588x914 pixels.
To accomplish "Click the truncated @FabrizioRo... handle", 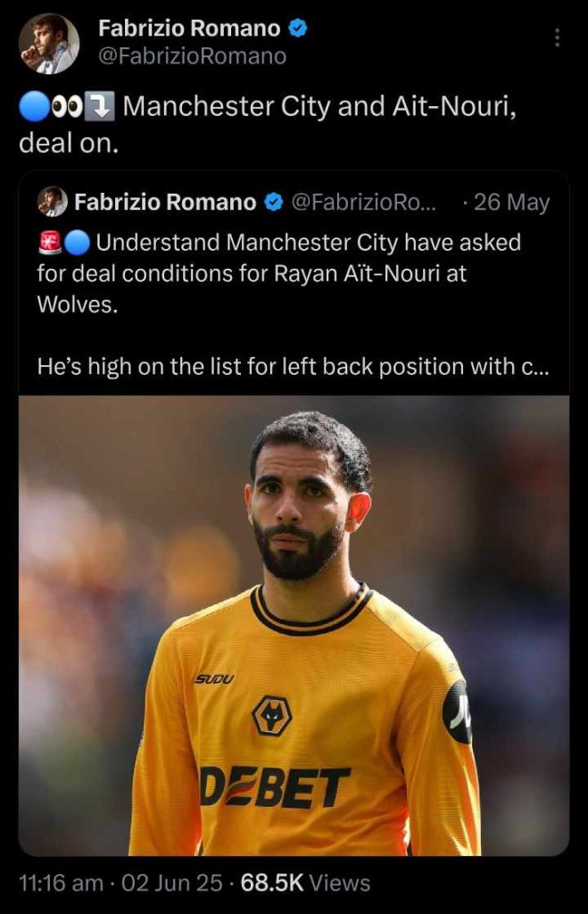I will click(362, 203).
